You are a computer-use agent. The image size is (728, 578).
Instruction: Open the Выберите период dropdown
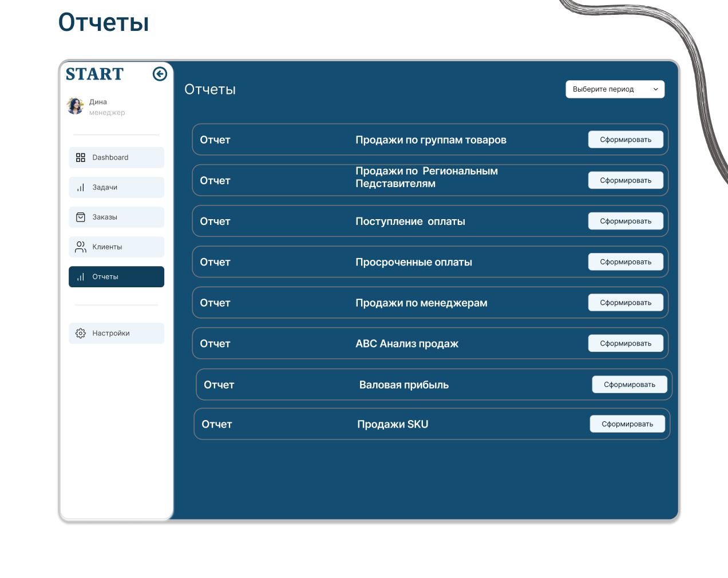(x=615, y=89)
